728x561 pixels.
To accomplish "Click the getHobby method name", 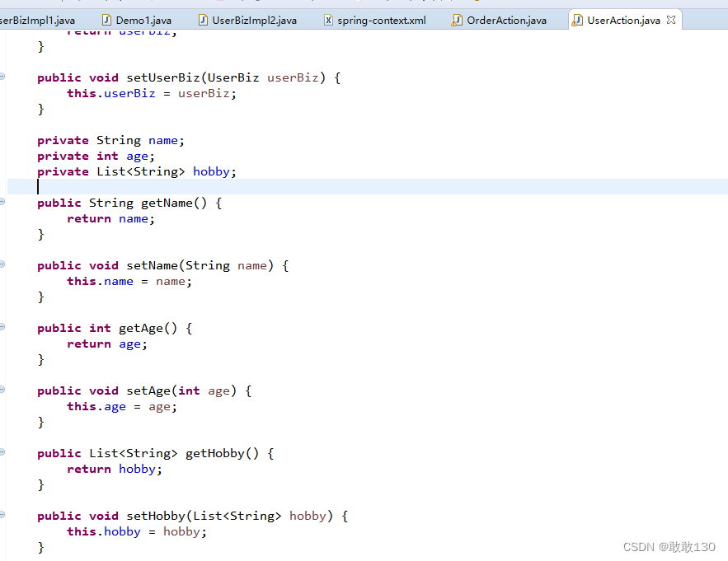I will [215, 453].
